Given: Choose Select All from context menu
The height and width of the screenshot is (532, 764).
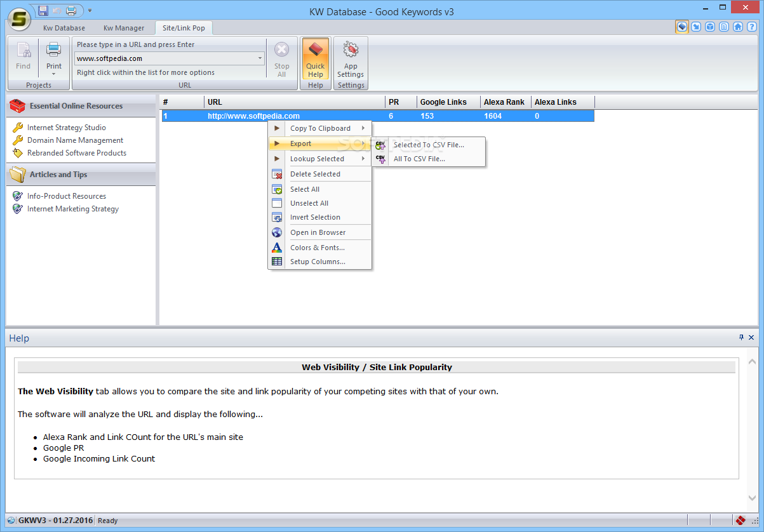Looking at the screenshot, I should (319, 189).
